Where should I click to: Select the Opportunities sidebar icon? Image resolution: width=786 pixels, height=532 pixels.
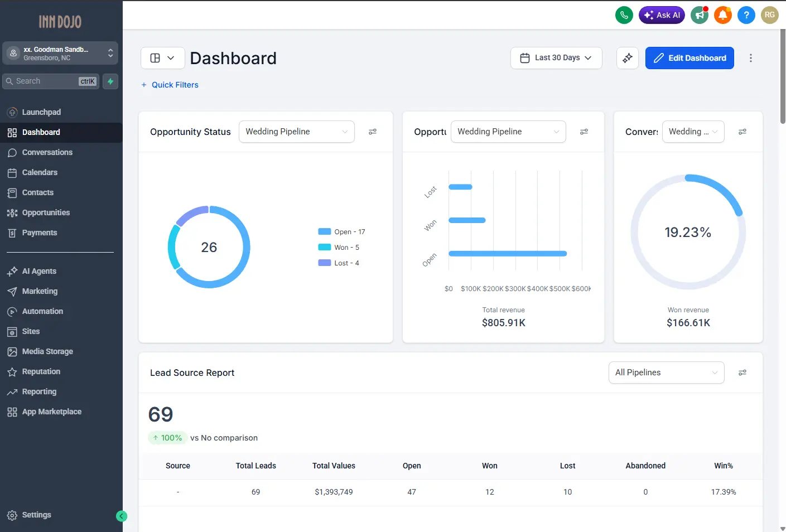point(12,212)
